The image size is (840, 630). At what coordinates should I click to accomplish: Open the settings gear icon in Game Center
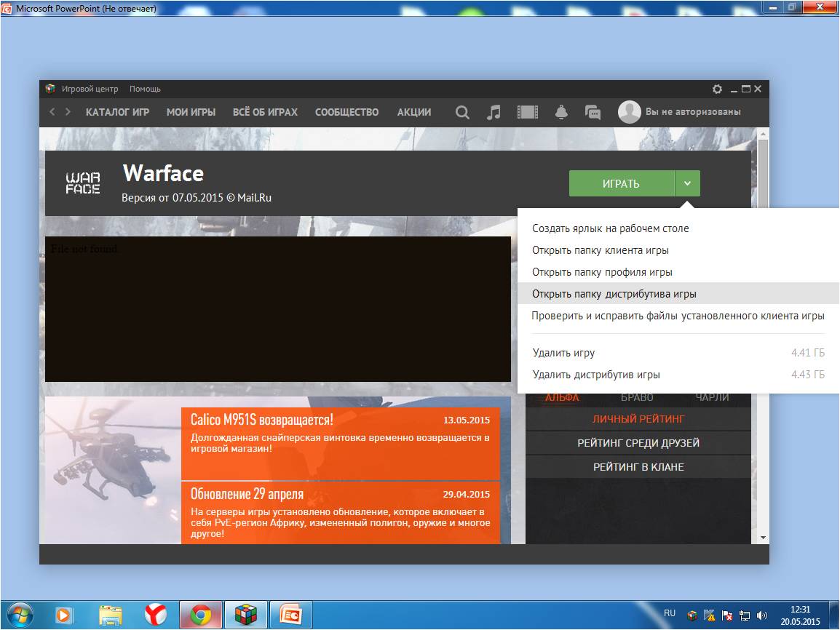click(x=717, y=89)
